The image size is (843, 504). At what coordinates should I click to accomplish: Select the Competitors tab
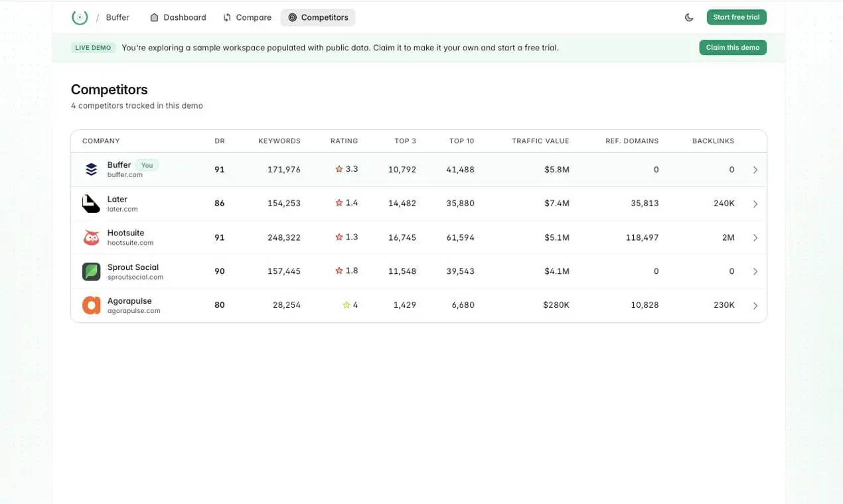(x=318, y=17)
